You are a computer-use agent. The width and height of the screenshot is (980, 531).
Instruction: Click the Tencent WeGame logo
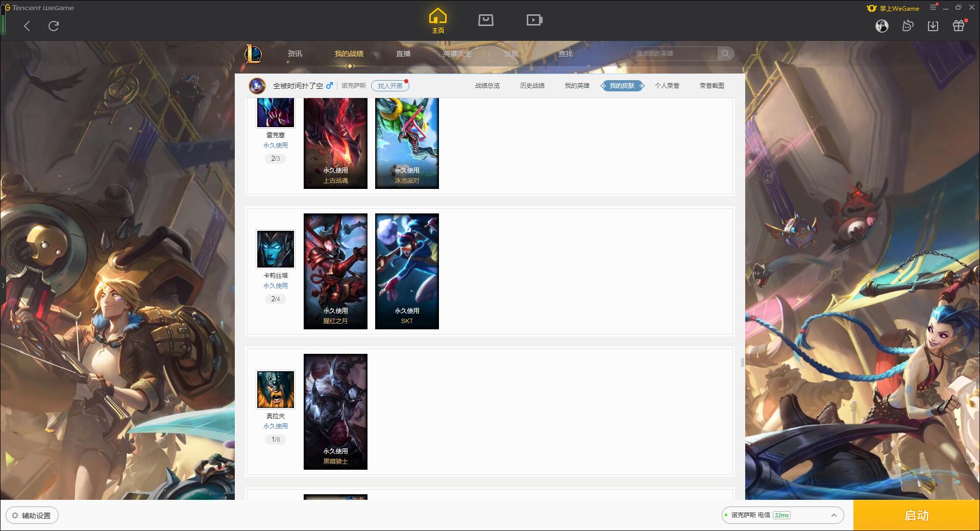pos(40,8)
